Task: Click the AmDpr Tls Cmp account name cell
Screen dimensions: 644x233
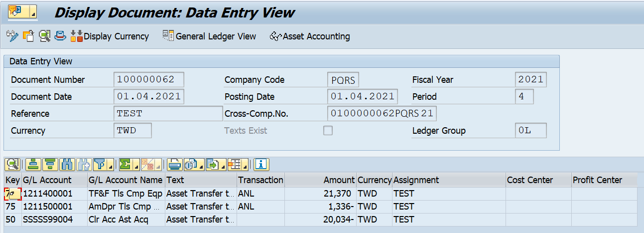Action: click(x=126, y=207)
